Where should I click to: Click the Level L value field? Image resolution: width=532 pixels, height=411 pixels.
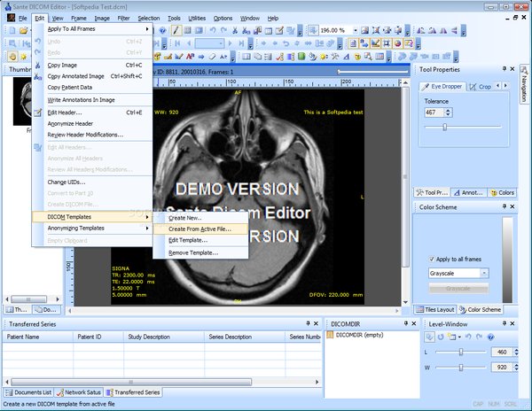pyautogui.click(x=503, y=353)
